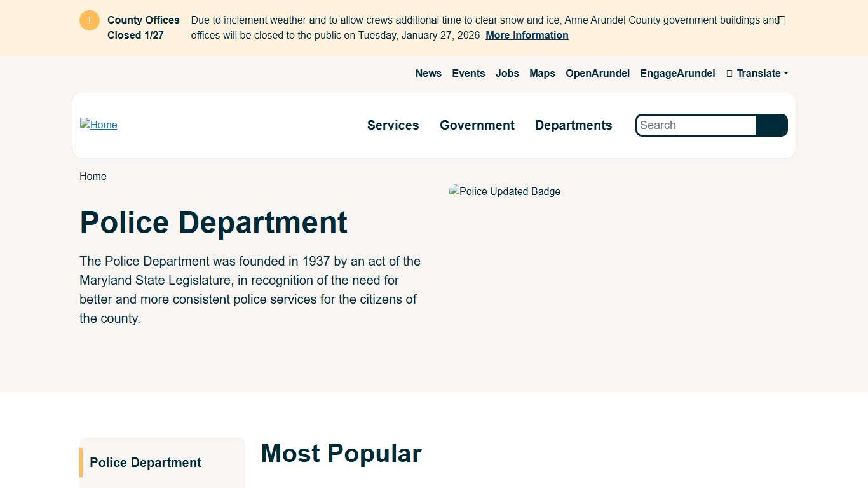Expand the Services menu
Viewport: 868px width, 488px height.
click(x=393, y=125)
